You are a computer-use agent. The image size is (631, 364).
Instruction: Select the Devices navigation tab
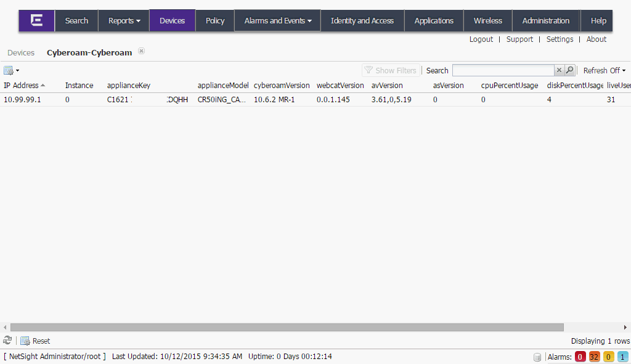[x=173, y=20]
